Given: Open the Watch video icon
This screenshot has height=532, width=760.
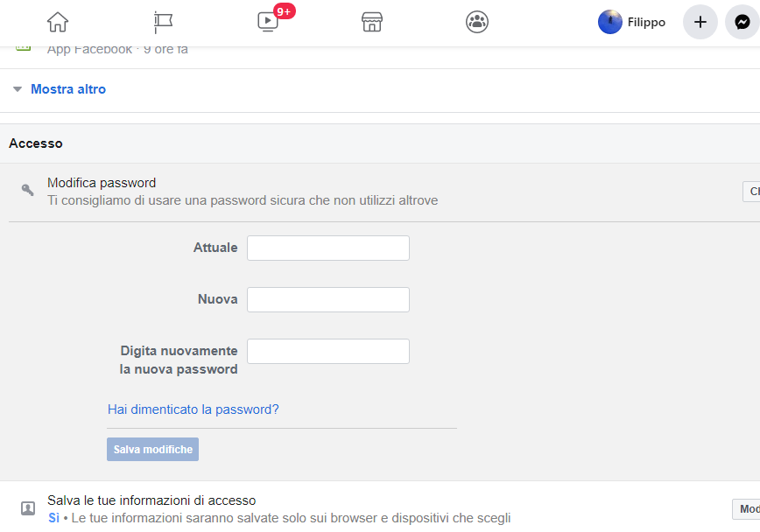Looking at the screenshot, I should coord(268,22).
